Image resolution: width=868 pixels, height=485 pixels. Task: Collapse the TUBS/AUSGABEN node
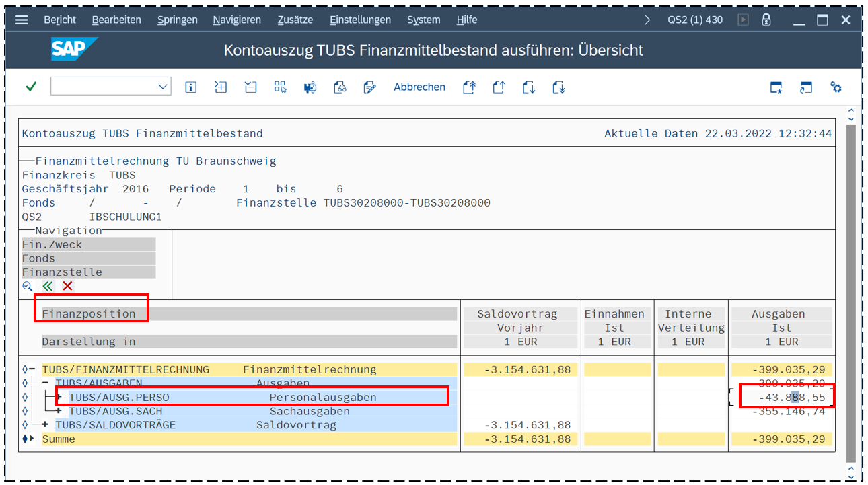(45, 383)
